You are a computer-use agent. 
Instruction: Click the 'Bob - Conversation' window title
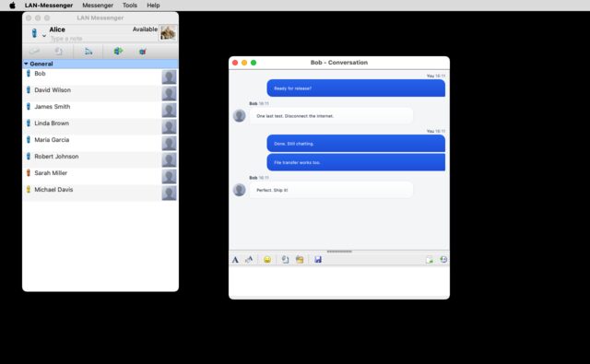(x=339, y=63)
